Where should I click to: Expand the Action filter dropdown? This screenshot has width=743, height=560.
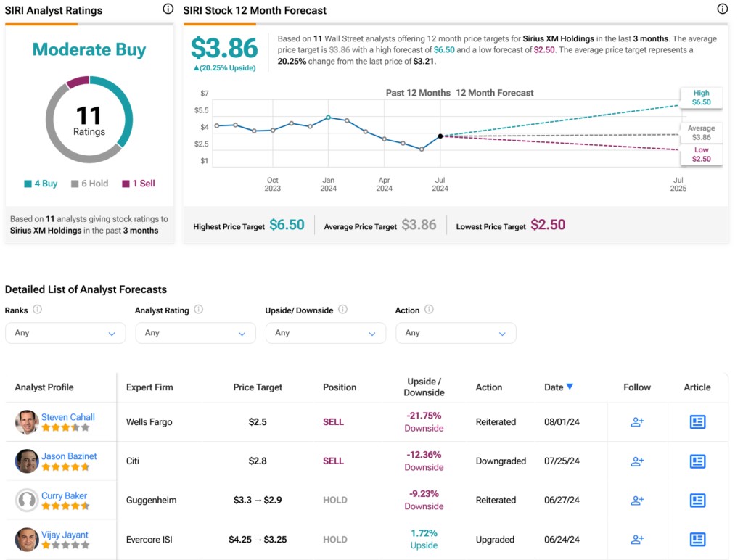coord(456,333)
